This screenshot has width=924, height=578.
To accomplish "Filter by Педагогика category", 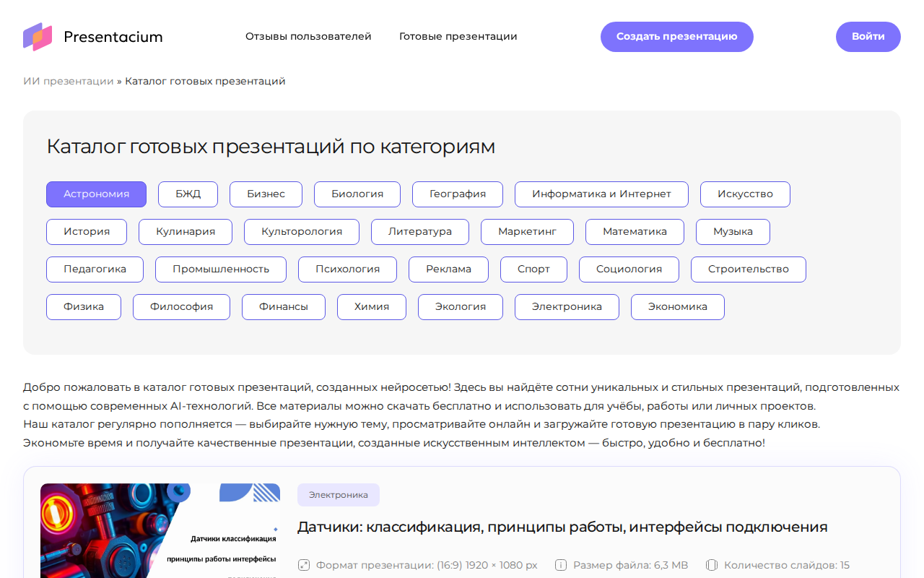I will (x=95, y=269).
